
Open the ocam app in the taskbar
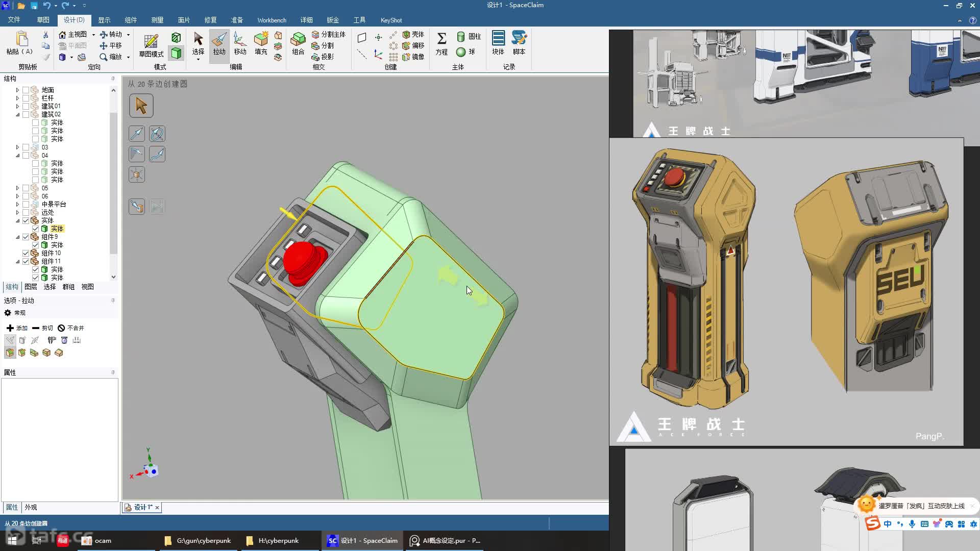coord(97,540)
